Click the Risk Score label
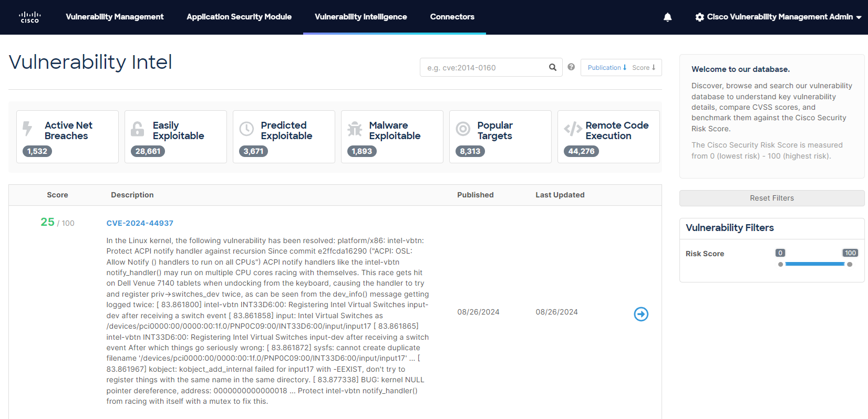 tap(705, 254)
